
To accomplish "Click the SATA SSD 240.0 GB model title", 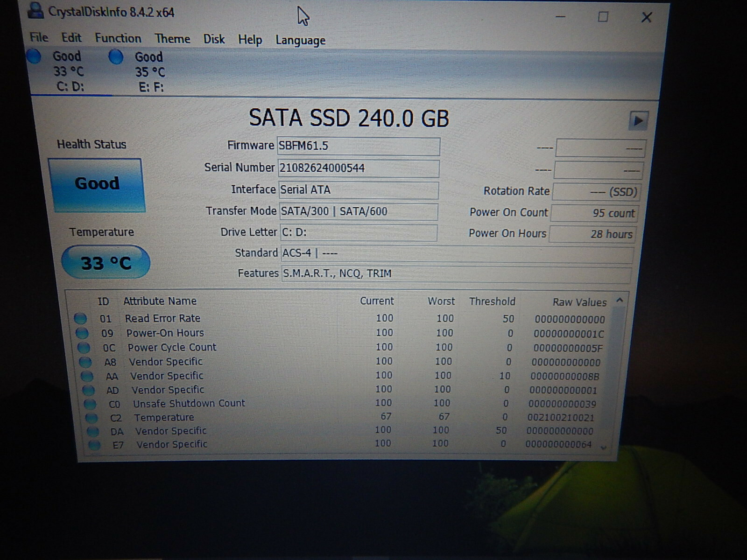I will (349, 118).
